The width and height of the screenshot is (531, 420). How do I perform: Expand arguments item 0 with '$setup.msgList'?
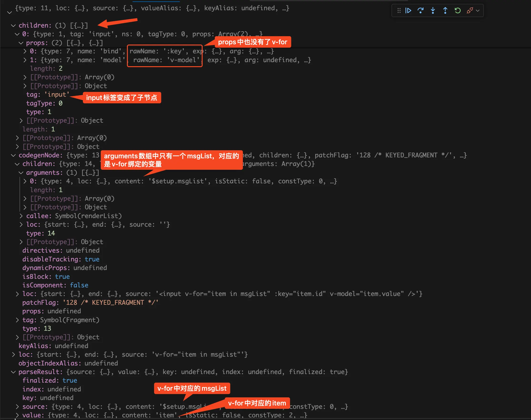25,181
